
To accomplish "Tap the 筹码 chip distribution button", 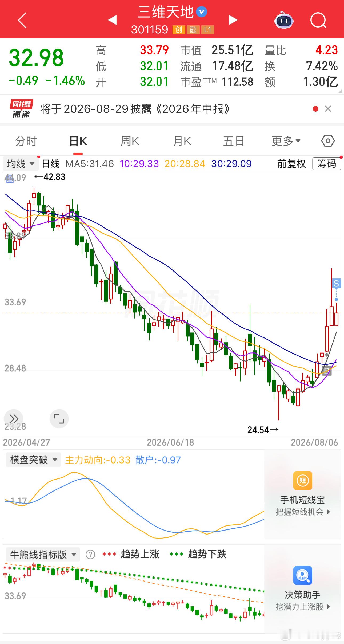I will [x=327, y=164].
